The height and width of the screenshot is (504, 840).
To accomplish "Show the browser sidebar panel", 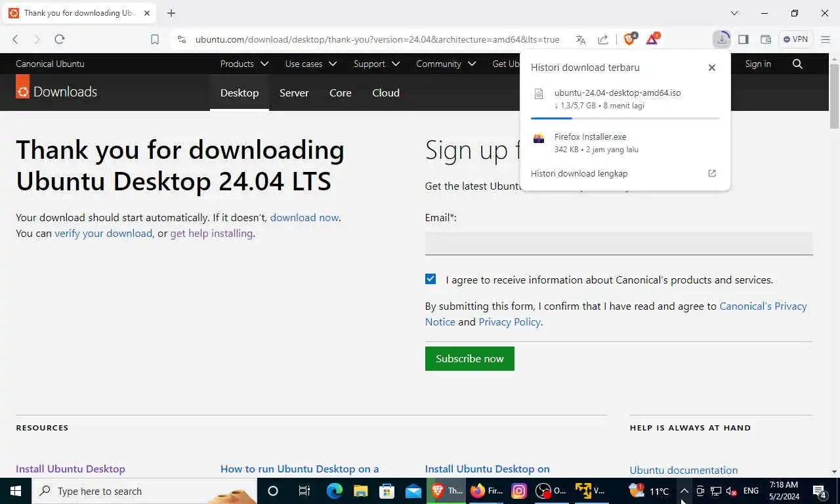I will coord(744,39).
